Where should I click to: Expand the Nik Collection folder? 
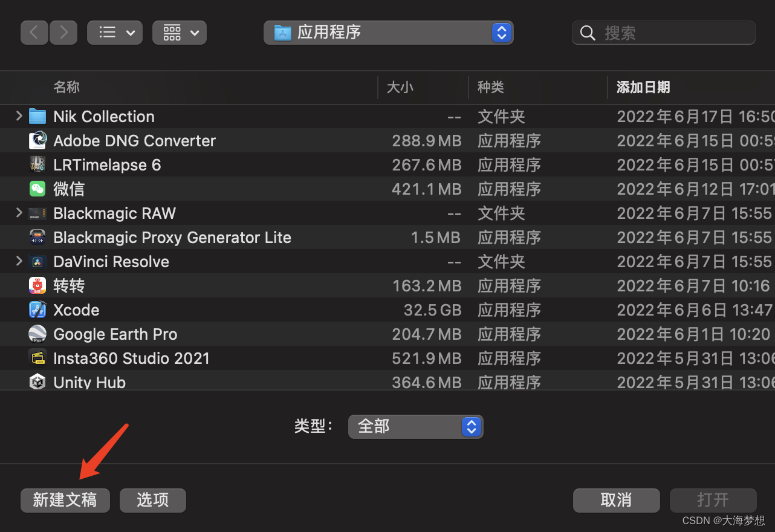(x=19, y=115)
